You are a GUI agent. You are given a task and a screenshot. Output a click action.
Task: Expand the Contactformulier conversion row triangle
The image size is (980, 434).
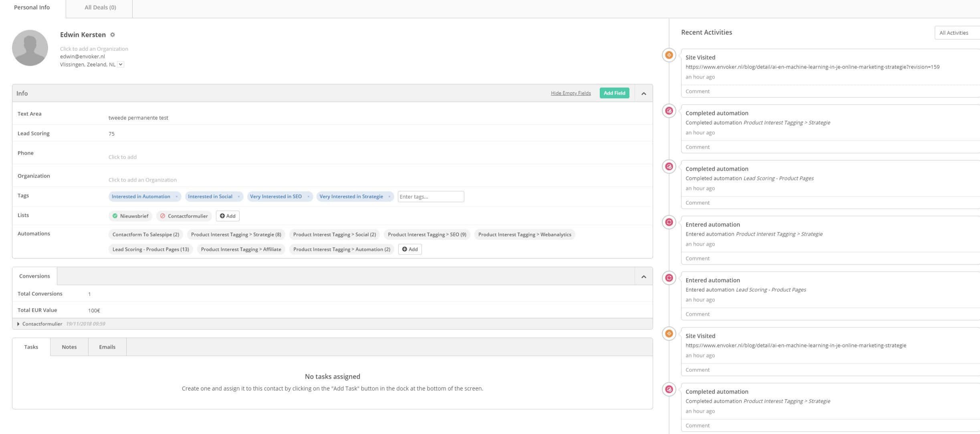point(18,324)
